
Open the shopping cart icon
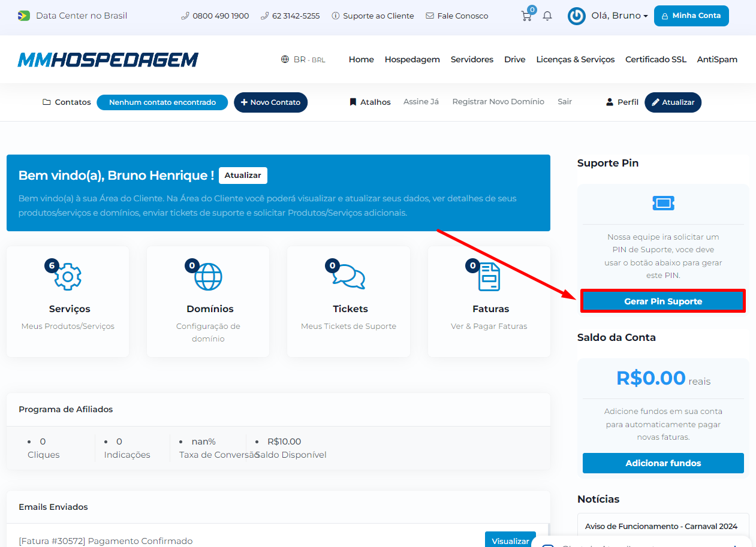tap(526, 16)
